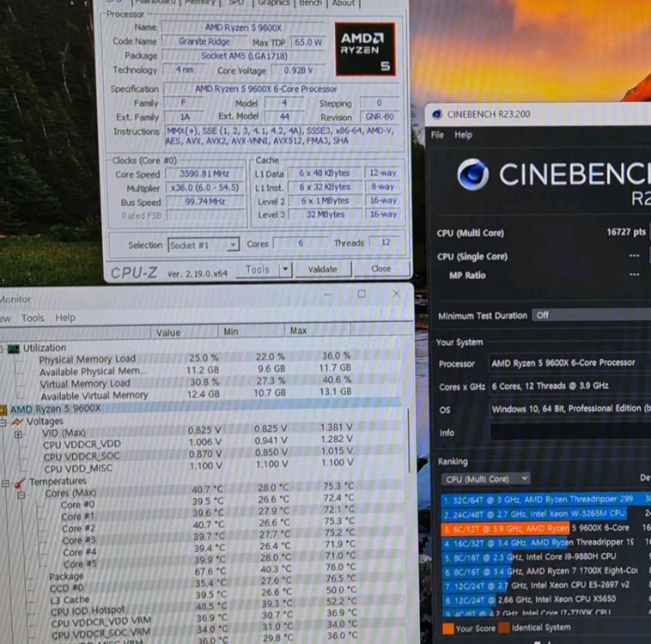Click the AMD Ryzen 5 logo in CPU-Z
651x644 pixels.
tap(365, 50)
